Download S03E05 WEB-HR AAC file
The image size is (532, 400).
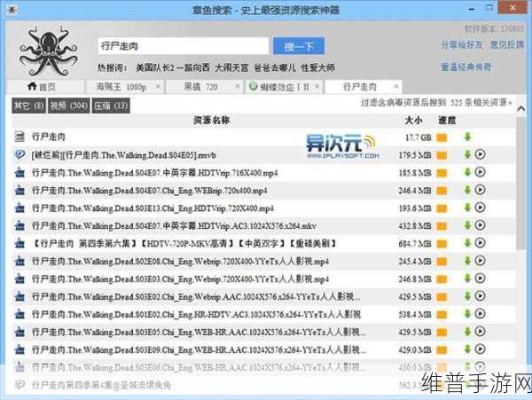pos(467,331)
